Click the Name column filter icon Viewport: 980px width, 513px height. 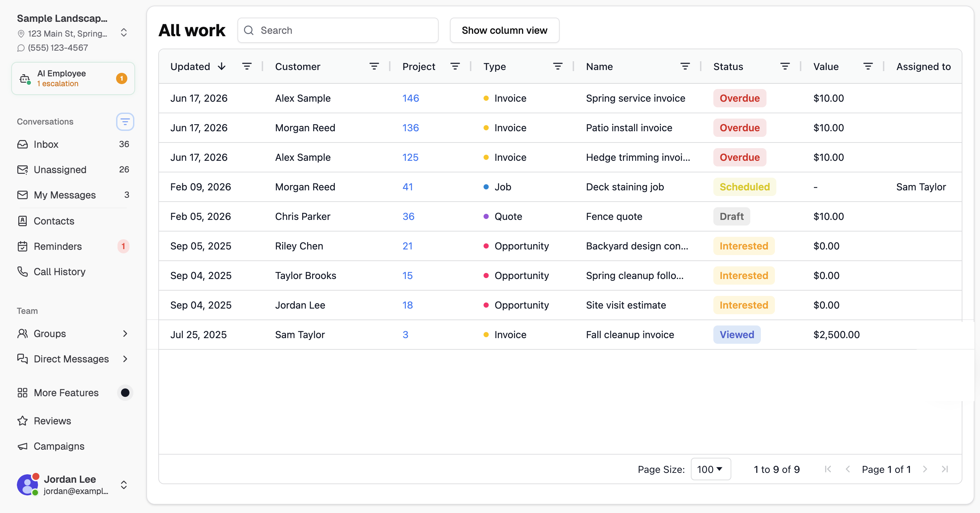click(685, 66)
